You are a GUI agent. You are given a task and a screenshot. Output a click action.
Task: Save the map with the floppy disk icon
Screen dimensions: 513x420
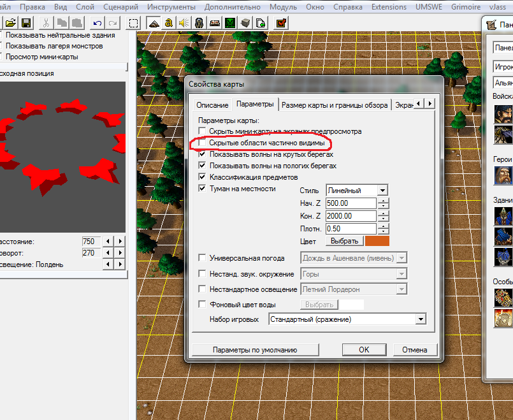pyautogui.click(x=26, y=23)
